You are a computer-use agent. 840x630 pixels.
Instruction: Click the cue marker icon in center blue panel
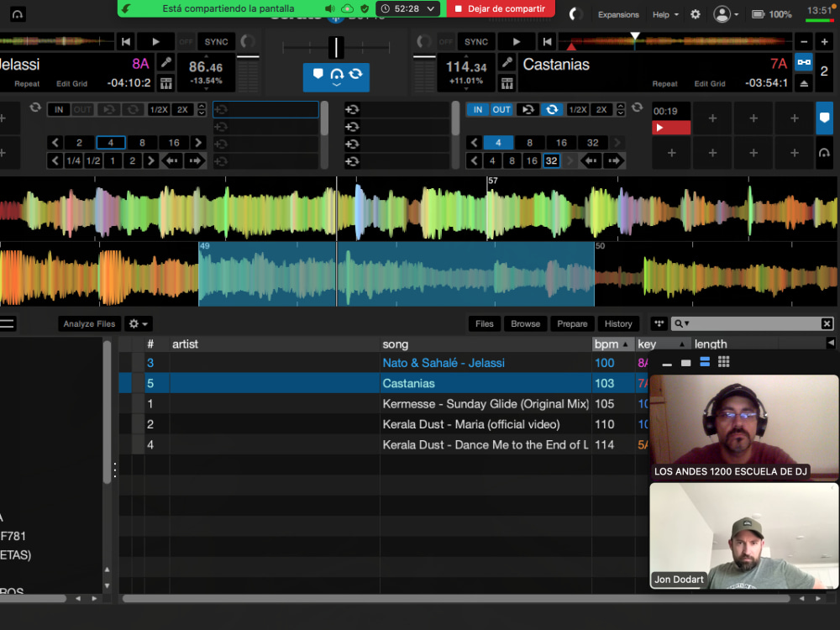tap(318, 73)
